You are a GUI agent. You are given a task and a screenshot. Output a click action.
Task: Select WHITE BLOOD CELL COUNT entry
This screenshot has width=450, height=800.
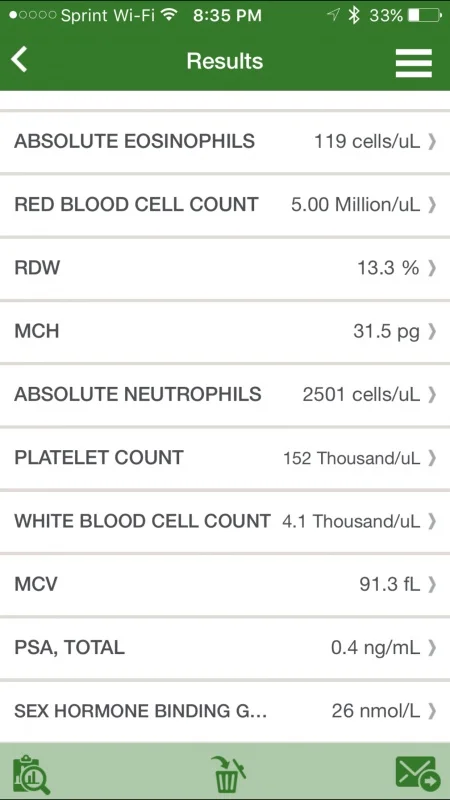(225, 521)
